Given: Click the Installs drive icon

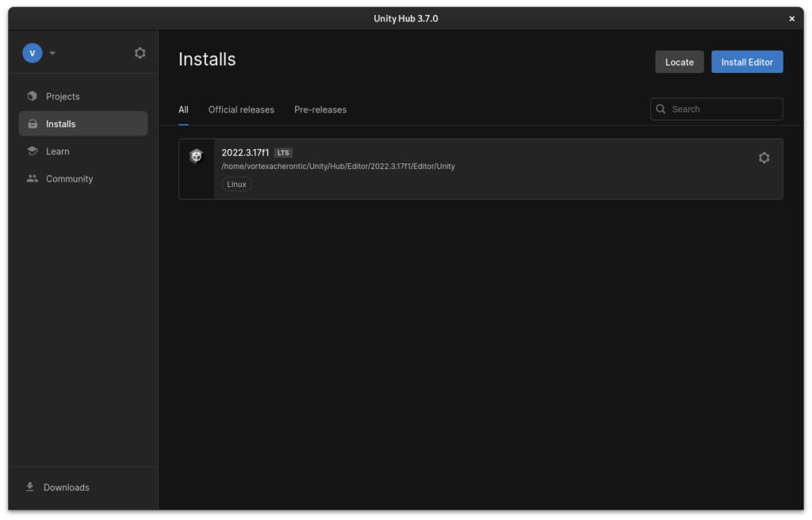Looking at the screenshot, I should 33,124.
